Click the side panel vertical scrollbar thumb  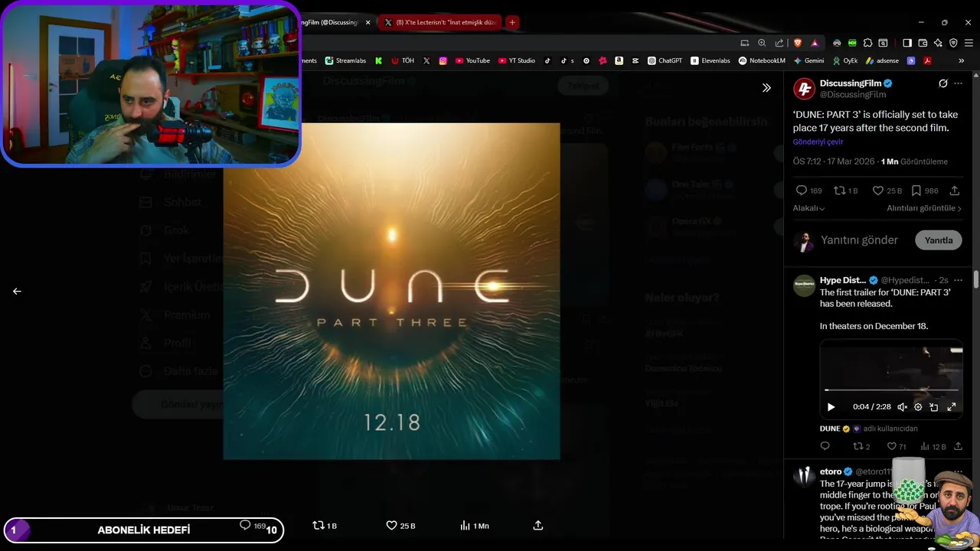(976, 279)
